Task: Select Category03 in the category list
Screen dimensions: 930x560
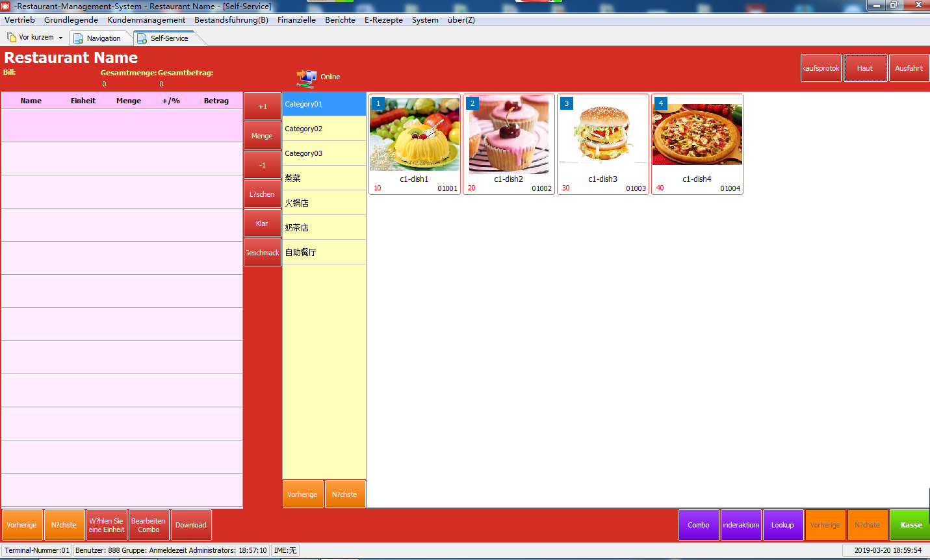Action: 324,153
